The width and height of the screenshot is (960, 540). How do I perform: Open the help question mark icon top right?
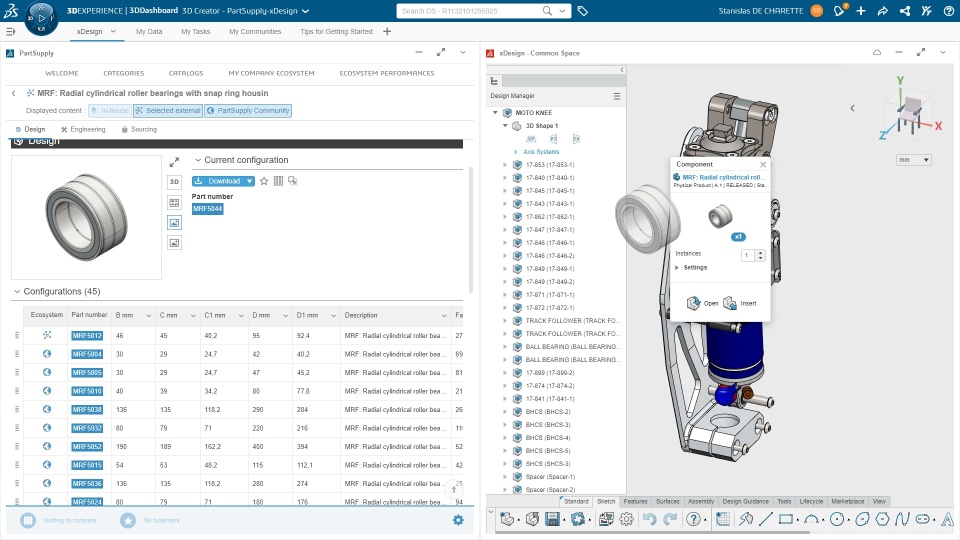pos(948,11)
